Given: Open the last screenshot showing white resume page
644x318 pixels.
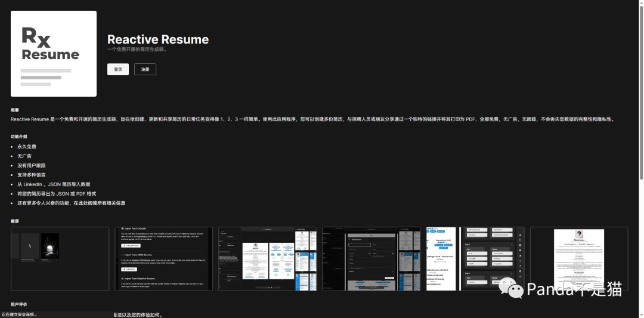Looking at the screenshot, I should pos(579,259).
